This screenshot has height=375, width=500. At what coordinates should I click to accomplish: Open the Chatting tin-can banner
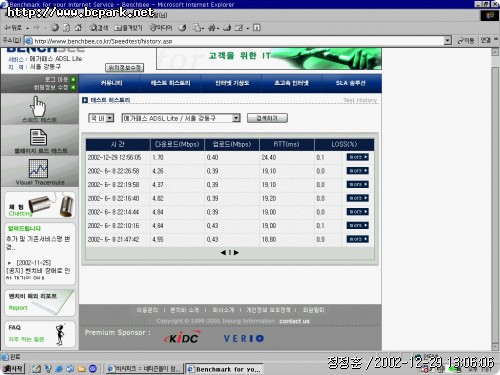[x=40, y=205]
